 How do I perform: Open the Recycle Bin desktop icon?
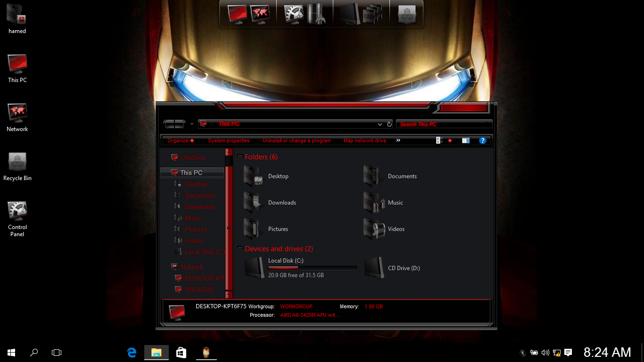point(17,163)
